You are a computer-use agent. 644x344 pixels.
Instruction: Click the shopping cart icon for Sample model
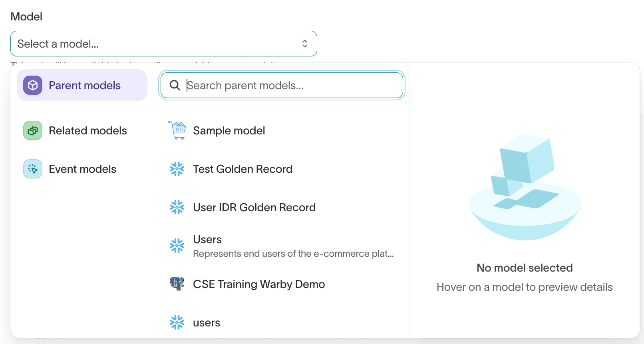pos(177,130)
